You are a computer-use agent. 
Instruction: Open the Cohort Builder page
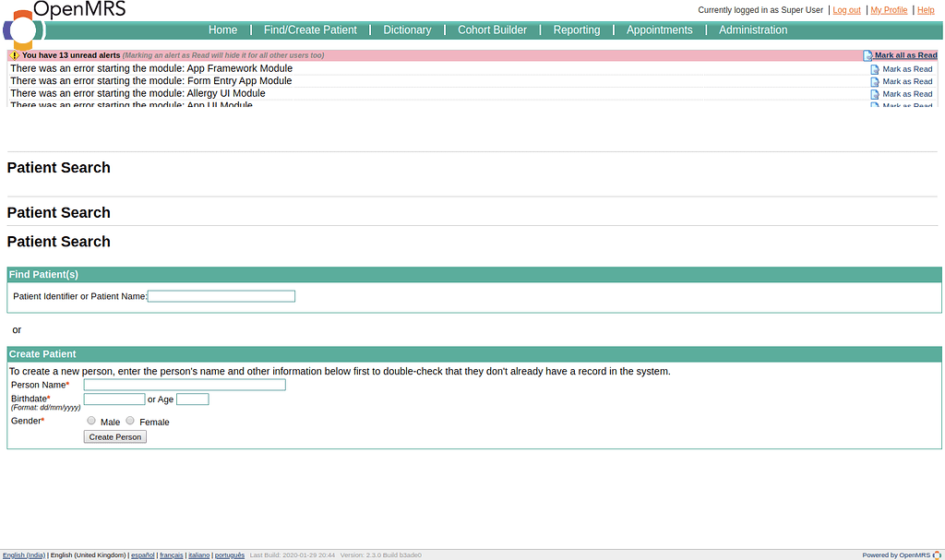click(x=492, y=30)
